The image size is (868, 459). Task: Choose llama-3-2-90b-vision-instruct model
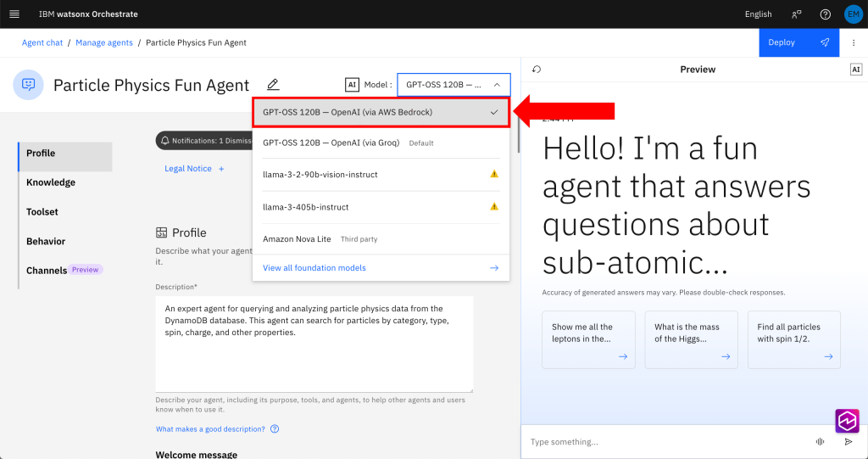[381, 174]
